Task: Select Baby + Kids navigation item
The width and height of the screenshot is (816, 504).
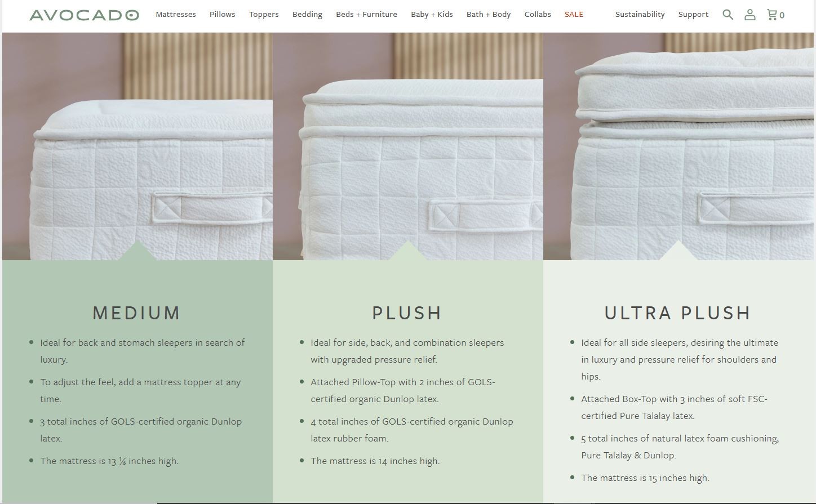Action: point(432,15)
